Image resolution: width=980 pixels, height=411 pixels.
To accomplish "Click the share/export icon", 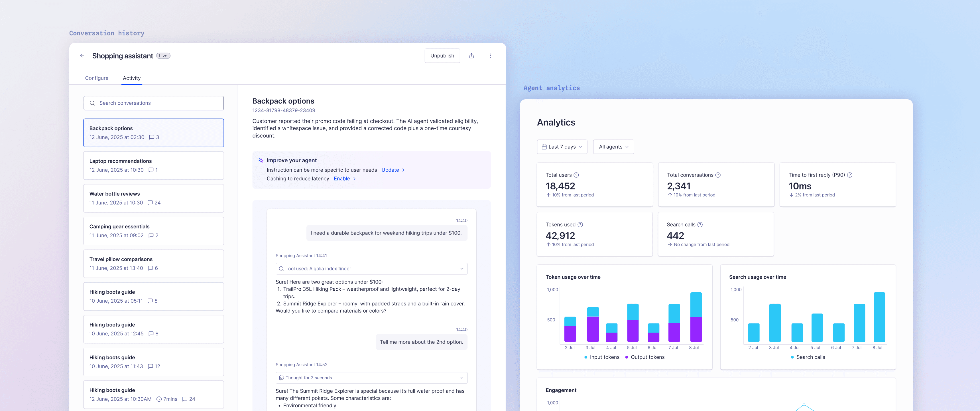I will [x=471, y=56].
